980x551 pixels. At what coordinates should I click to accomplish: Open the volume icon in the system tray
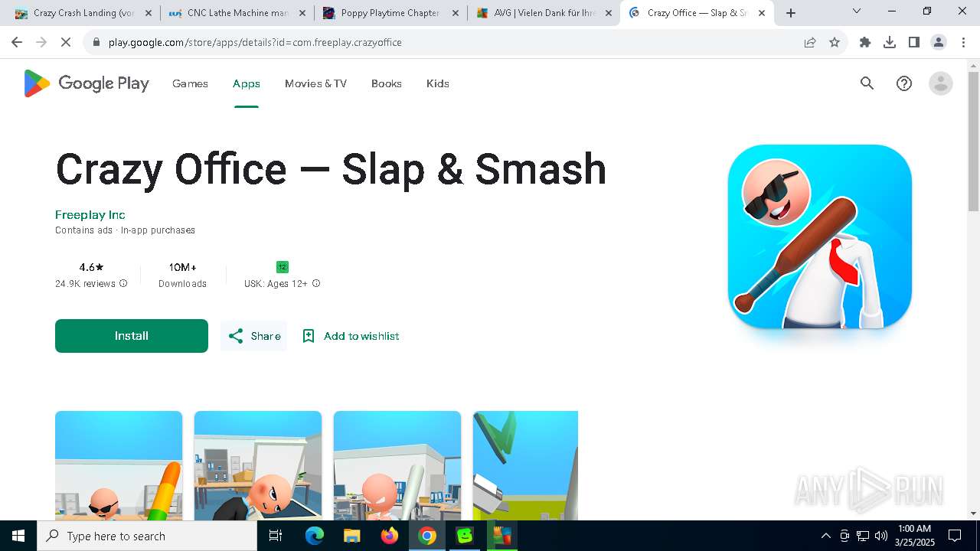[x=881, y=536]
